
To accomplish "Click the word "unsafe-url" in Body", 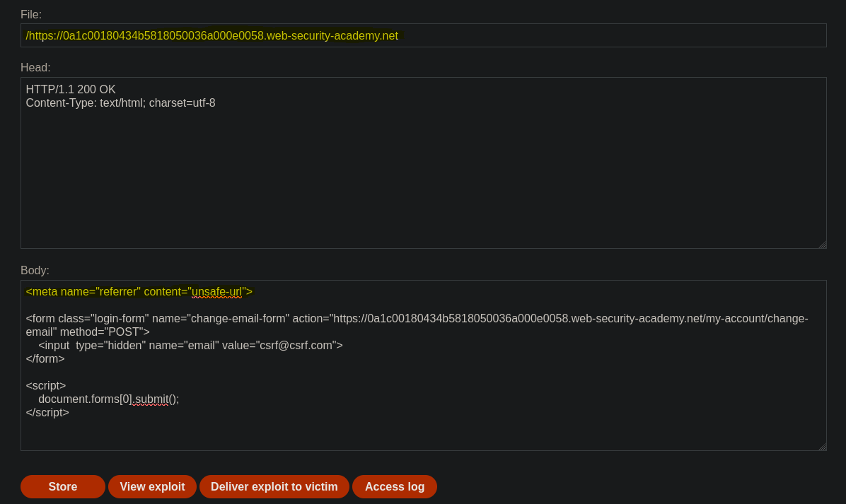I will (x=217, y=292).
